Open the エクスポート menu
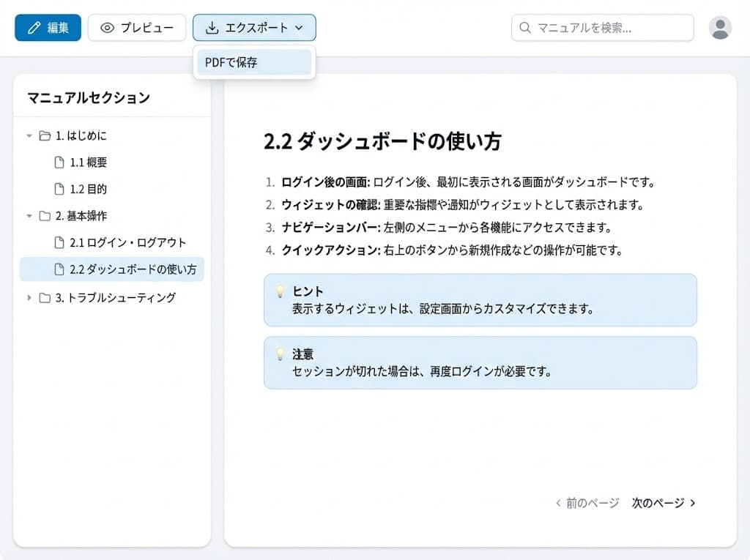 click(253, 27)
